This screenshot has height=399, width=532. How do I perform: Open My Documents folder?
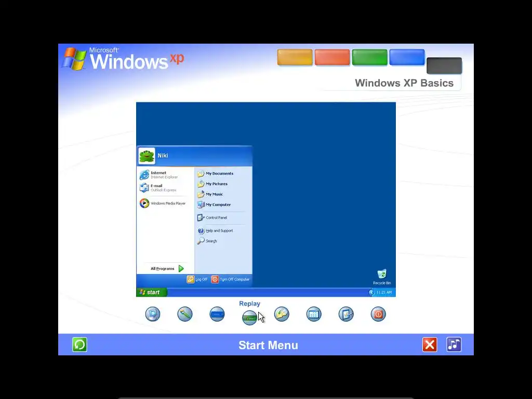coord(216,174)
